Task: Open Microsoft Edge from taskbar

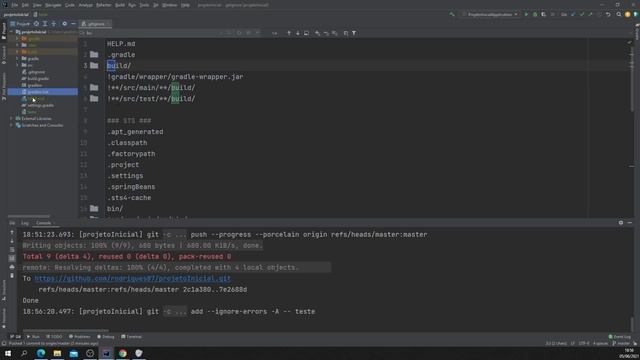Action: 41,353
